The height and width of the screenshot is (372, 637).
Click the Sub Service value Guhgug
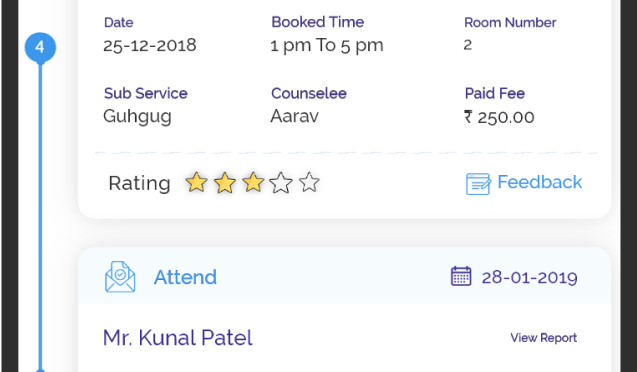coord(137,117)
